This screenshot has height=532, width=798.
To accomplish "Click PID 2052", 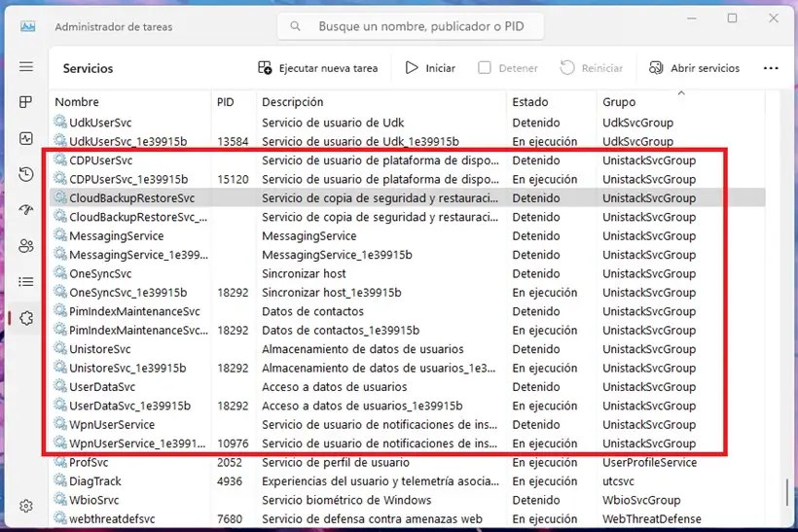I will [229, 462].
